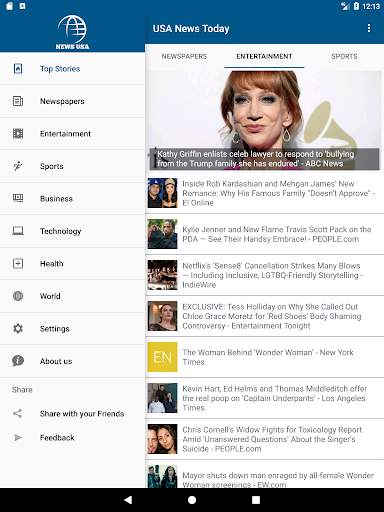Go to the Business section
The image size is (384, 512).
point(56,198)
